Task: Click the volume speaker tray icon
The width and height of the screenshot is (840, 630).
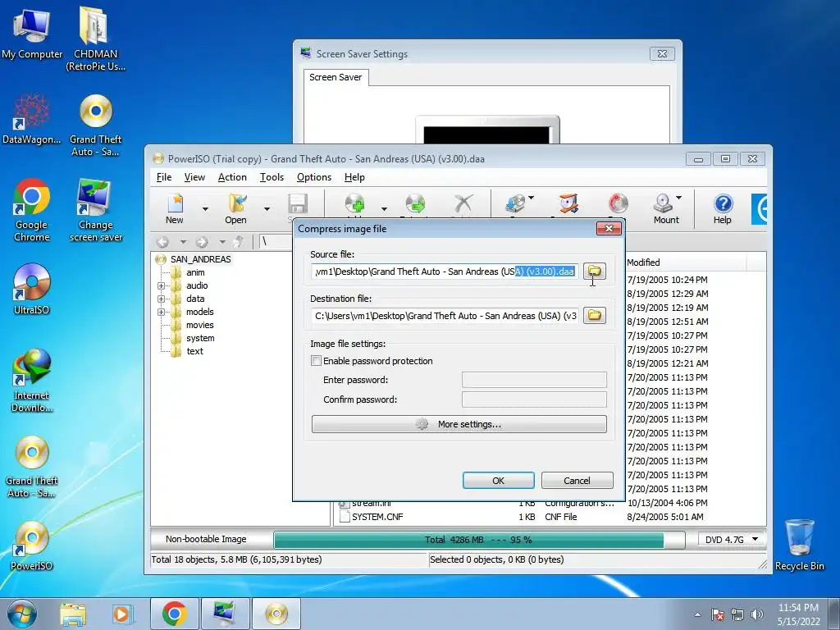Action: tap(757, 614)
